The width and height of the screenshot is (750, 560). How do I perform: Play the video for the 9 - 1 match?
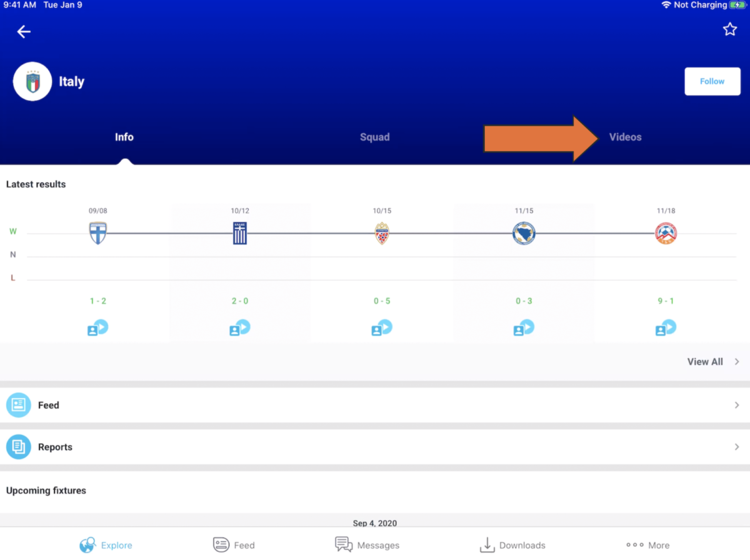pyautogui.click(x=666, y=327)
